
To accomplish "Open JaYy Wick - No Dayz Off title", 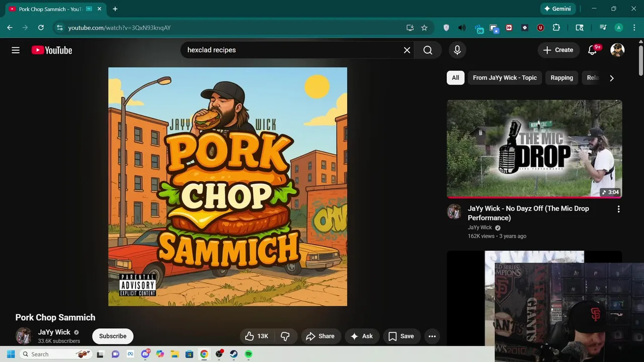I will [528, 213].
